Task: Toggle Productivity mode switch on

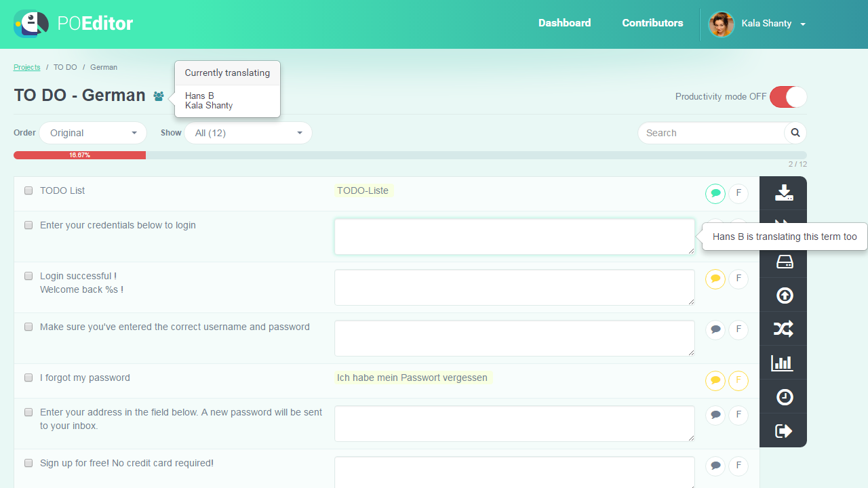Action: (788, 97)
